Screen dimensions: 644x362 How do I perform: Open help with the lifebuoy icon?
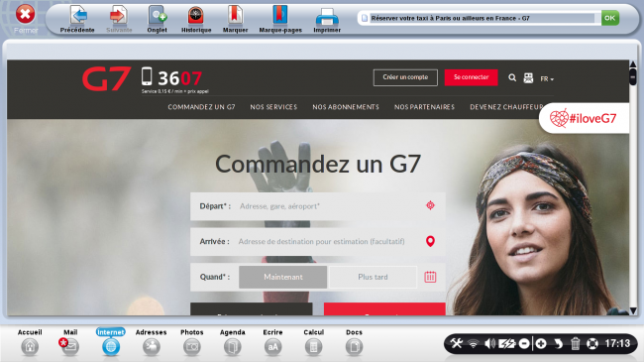(x=591, y=343)
